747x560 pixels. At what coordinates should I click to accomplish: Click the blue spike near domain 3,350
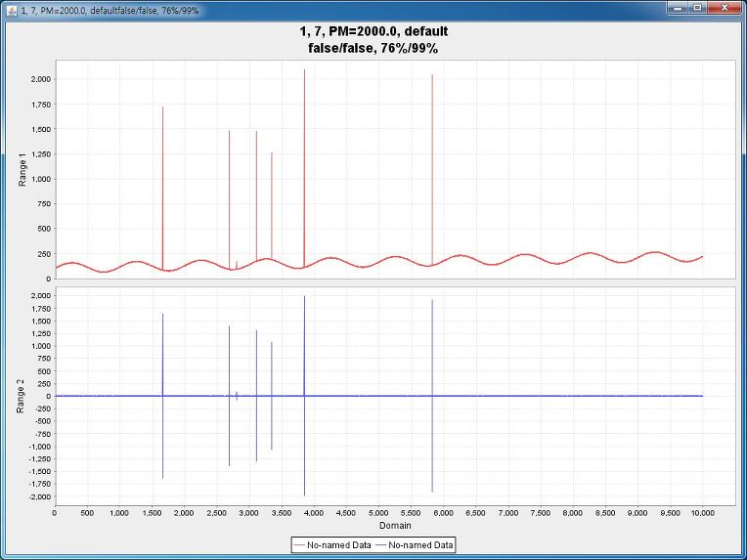pos(272,396)
